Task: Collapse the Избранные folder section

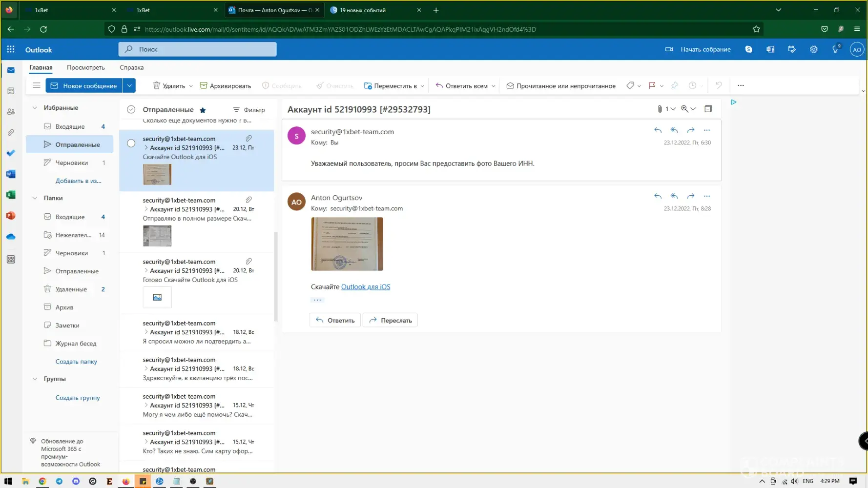Action: coord(35,108)
